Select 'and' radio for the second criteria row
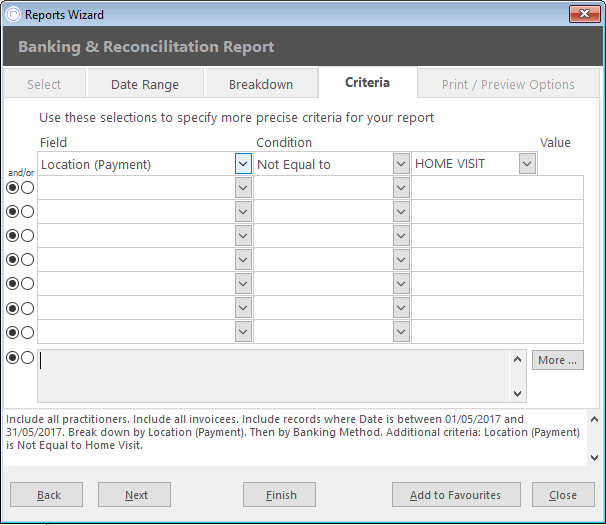 click(13, 188)
